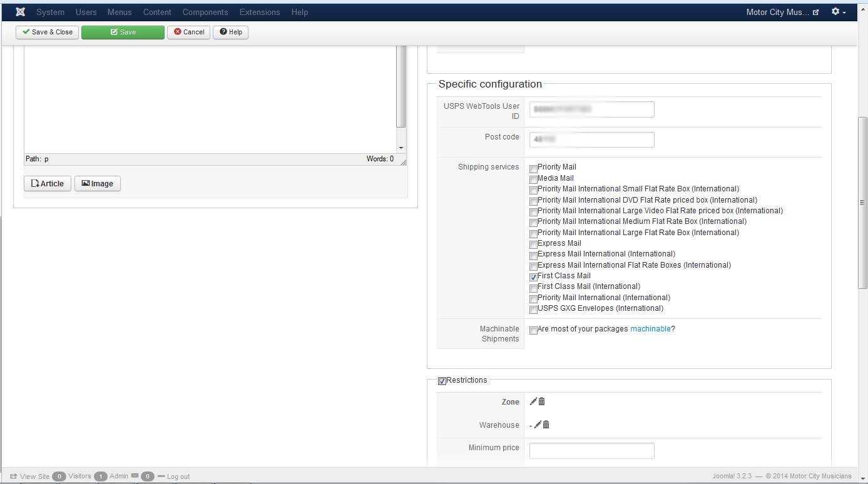This screenshot has width=868, height=484.
Task: Open the Extensions menu
Action: (260, 12)
